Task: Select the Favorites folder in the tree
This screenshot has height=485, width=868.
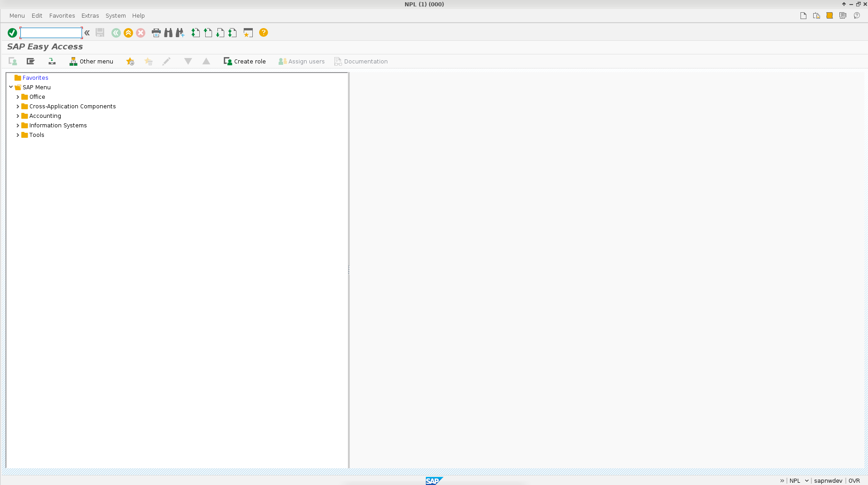Action: [x=35, y=78]
